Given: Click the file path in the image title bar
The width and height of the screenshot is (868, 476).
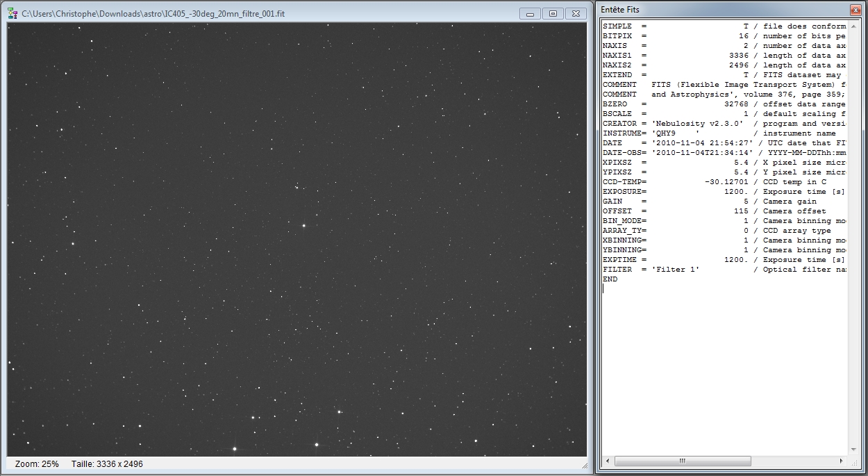Looking at the screenshot, I should point(153,13).
